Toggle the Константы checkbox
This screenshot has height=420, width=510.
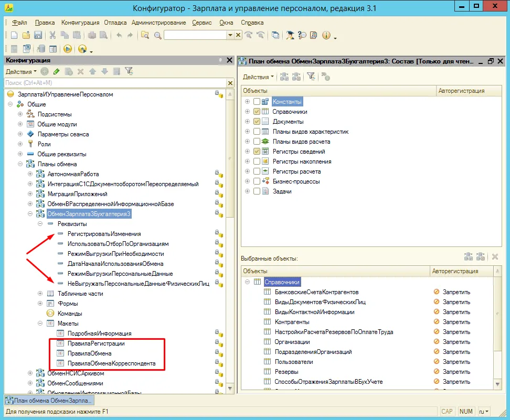[x=257, y=101]
